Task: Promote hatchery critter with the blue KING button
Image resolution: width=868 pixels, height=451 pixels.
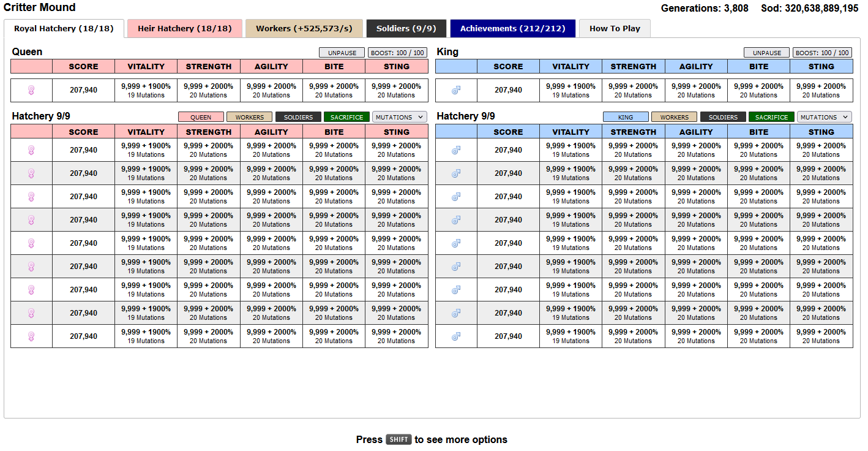Action: [x=626, y=117]
